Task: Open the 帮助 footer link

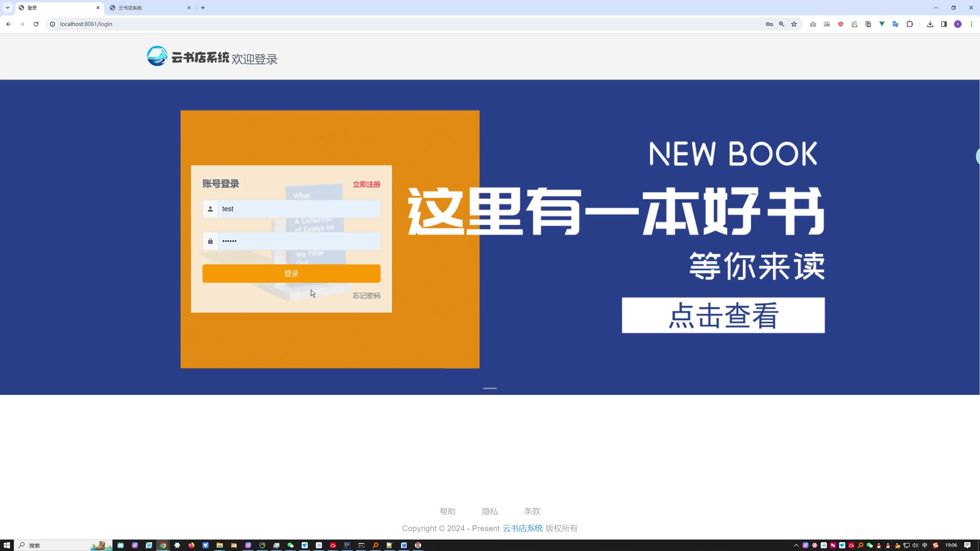Action: tap(448, 511)
